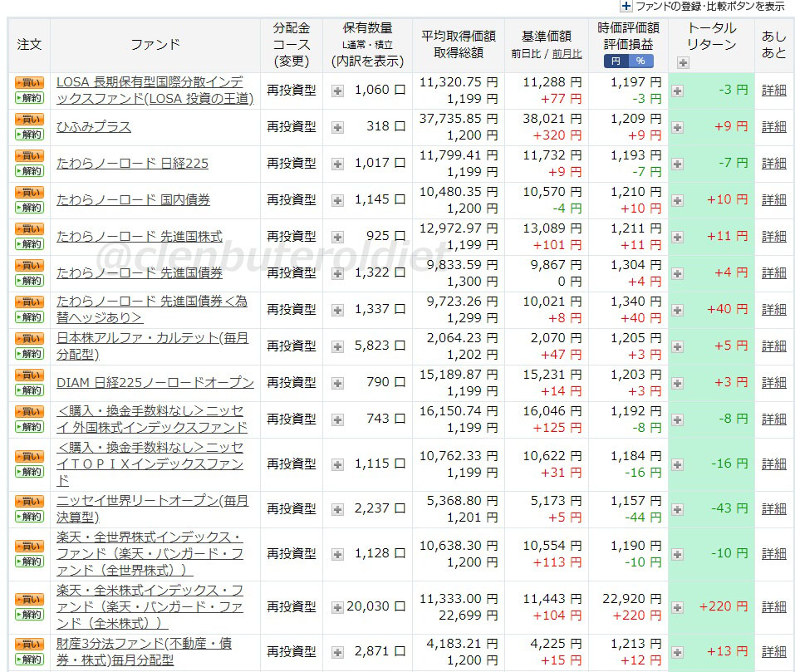Click plus icon under トータルリターン header
The width and height of the screenshot is (795, 672).
(683, 63)
